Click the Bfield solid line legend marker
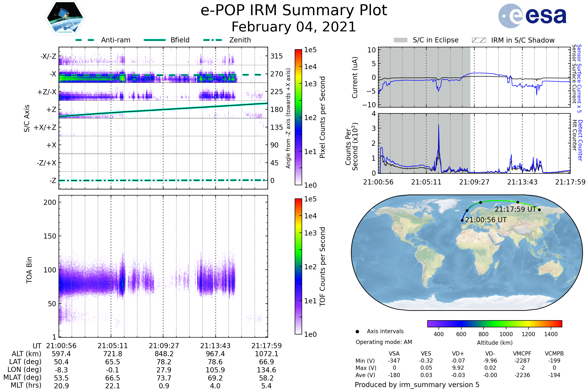 155,40
